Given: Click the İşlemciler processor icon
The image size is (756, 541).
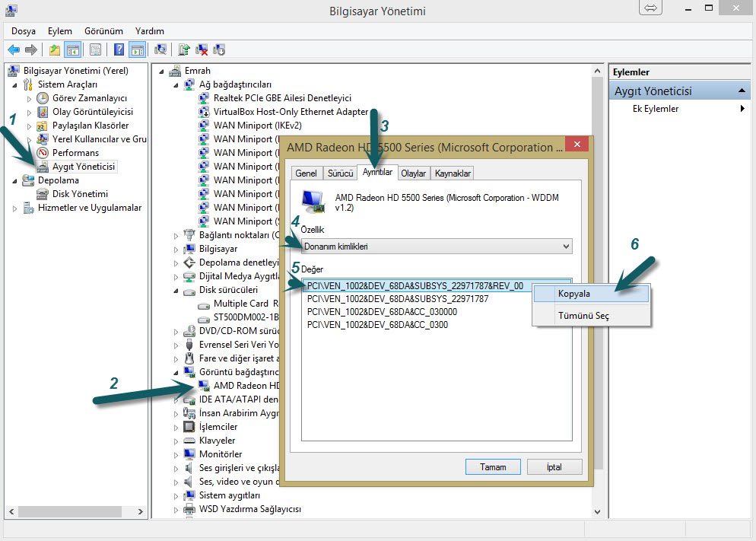Looking at the screenshot, I should (189, 427).
